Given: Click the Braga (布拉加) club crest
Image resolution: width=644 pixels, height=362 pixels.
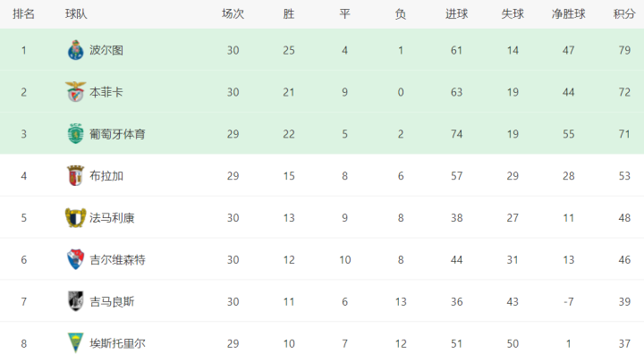Looking at the screenshot, I should [x=75, y=175].
